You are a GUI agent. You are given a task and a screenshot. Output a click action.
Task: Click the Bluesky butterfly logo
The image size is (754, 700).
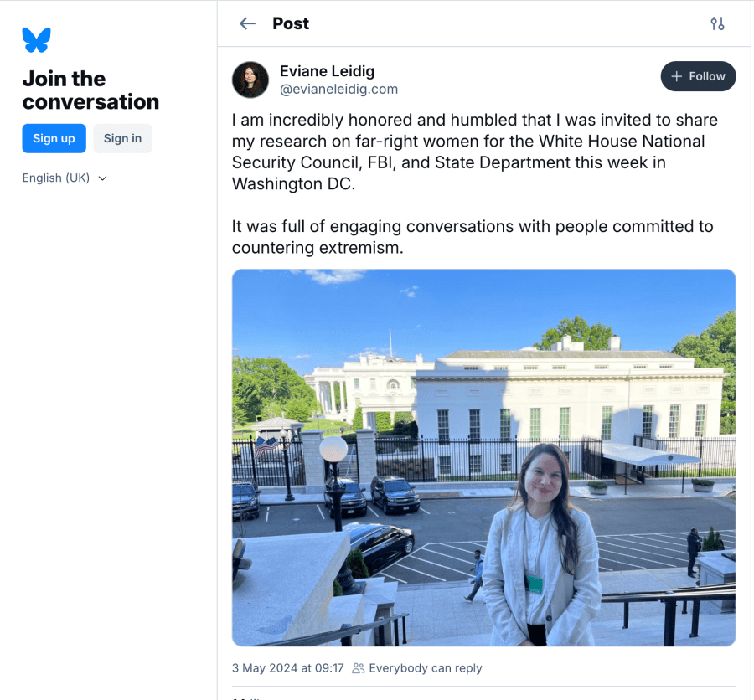[37, 39]
